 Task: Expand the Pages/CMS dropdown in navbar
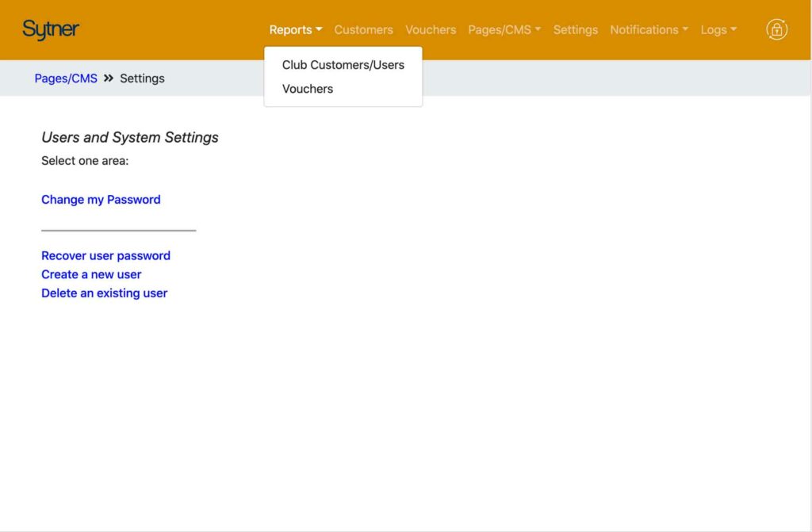[504, 30]
